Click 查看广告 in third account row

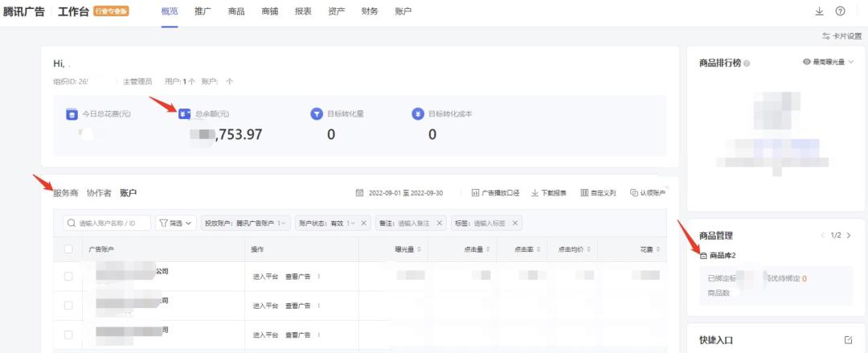298,335
